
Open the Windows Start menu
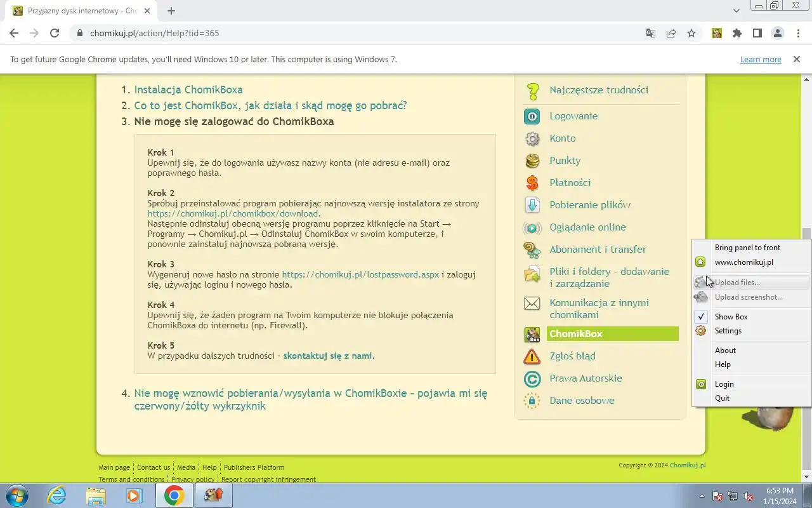(17, 495)
